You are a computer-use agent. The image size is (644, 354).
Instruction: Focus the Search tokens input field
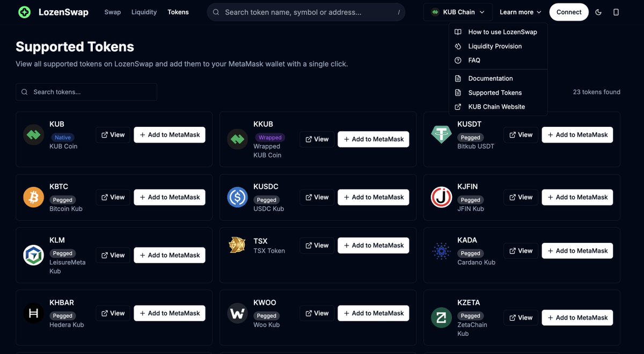coord(86,92)
